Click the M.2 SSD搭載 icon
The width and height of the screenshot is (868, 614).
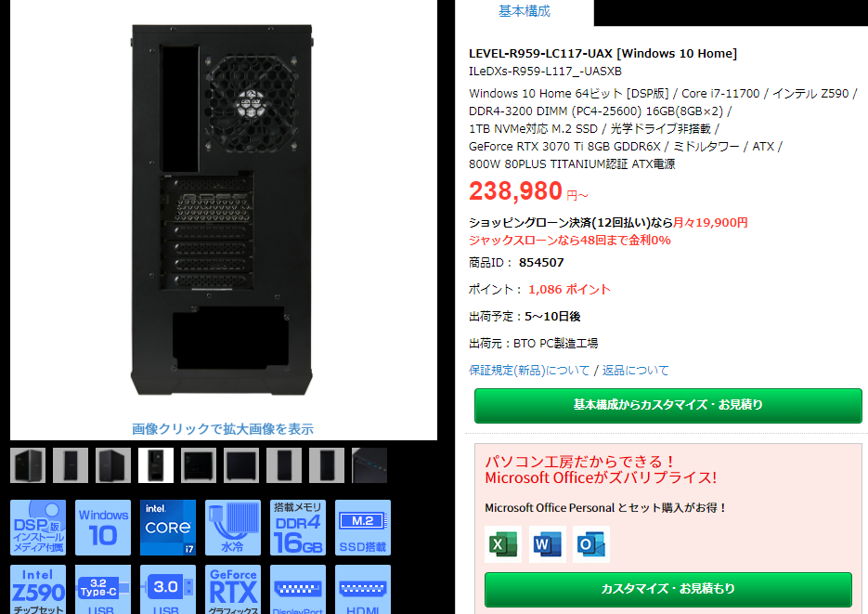[x=363, y=527]
